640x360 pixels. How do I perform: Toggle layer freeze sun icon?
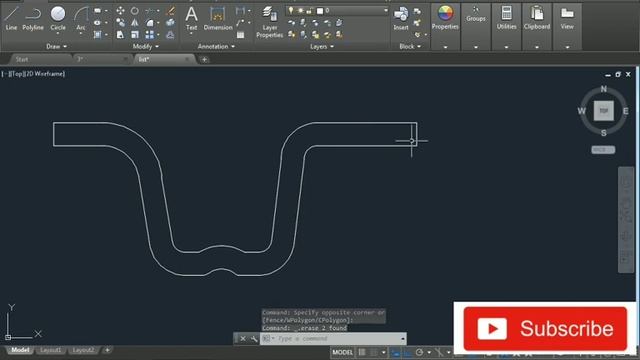[300, 10]
